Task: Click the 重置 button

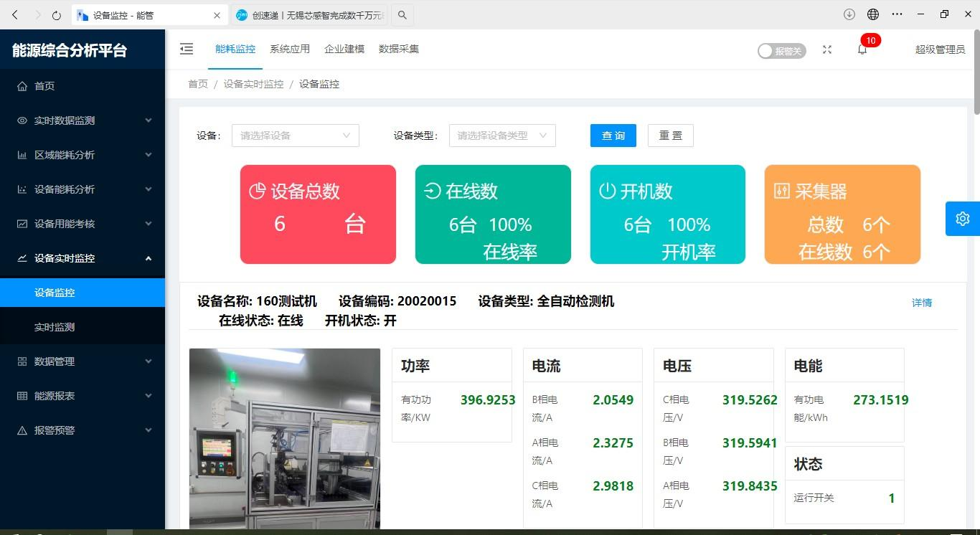Action: [670, 136]
